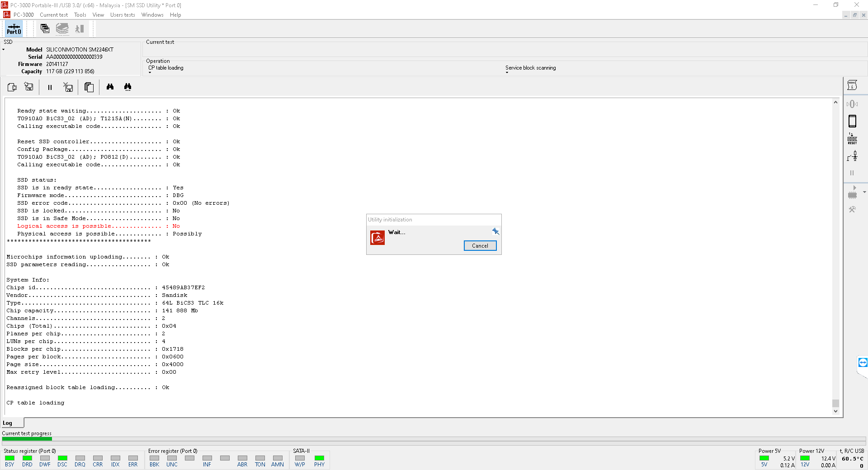Click the pause icon in log toolbar

pos(50,87)
